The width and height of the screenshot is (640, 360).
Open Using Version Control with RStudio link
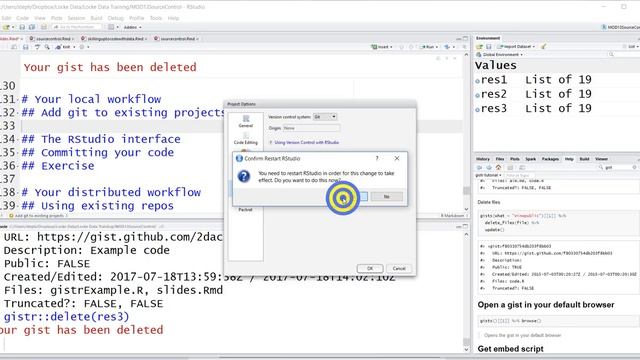point(307,142)
